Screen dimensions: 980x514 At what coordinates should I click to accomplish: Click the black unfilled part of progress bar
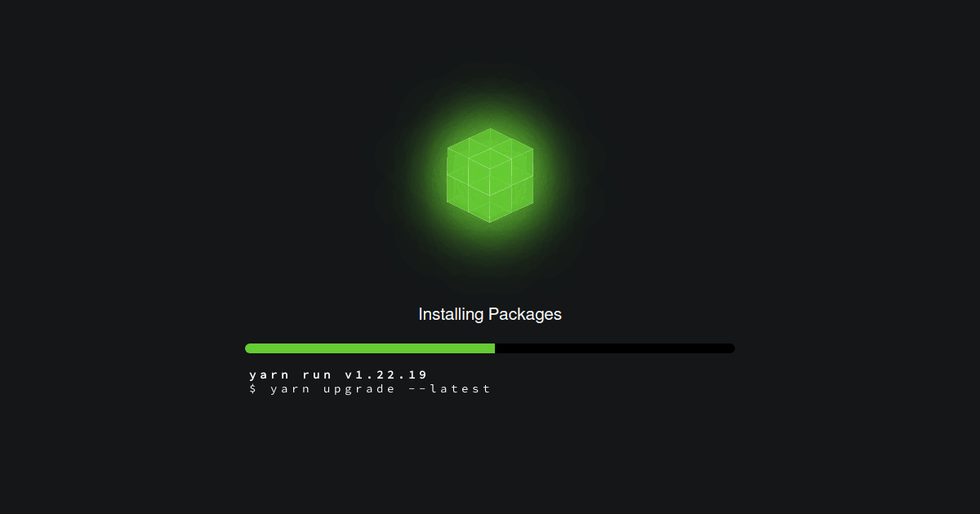615,348
